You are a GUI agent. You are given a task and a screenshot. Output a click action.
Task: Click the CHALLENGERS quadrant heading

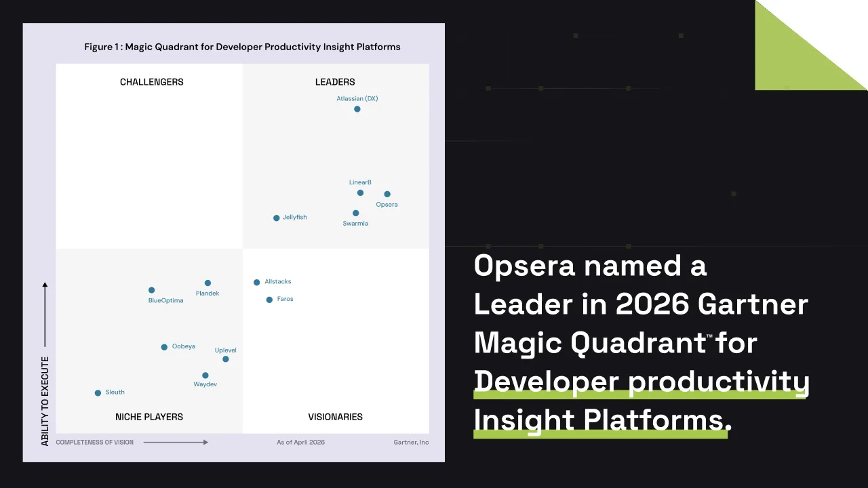tap(152, 82)
